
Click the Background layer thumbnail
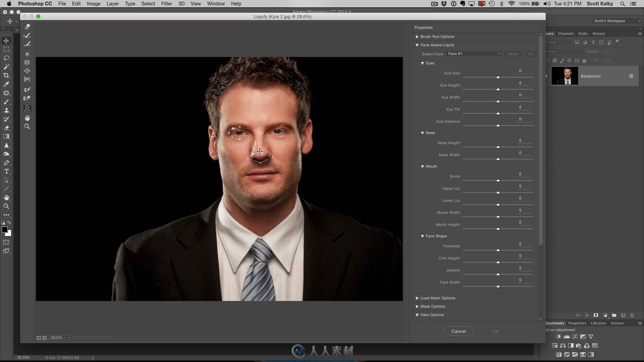565,76
